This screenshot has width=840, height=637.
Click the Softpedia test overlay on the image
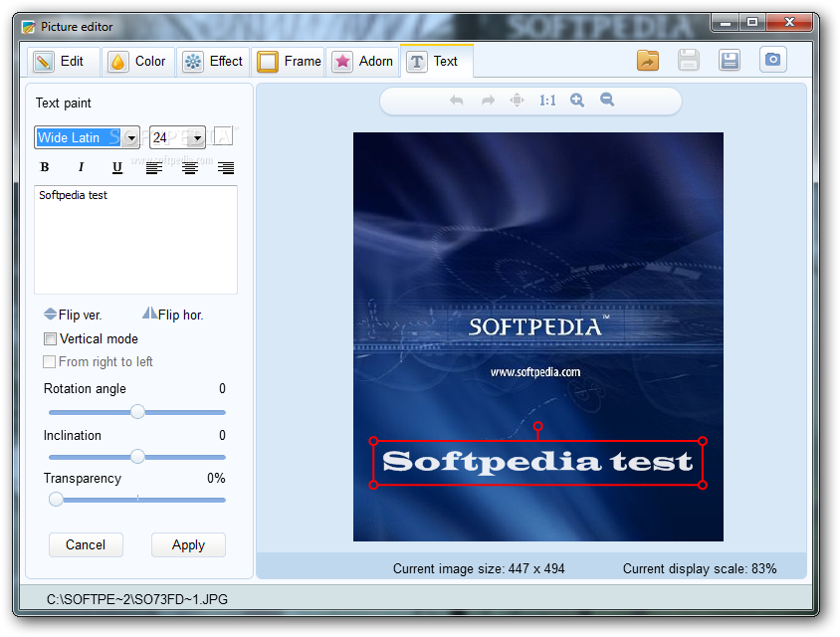[537, 462]
